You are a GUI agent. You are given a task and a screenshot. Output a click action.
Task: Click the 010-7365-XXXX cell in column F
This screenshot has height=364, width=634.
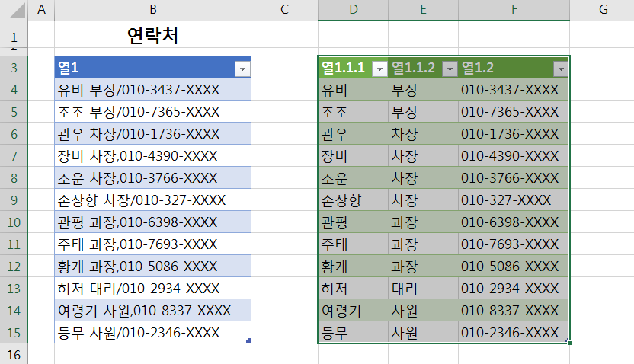(x=514, y=111)
